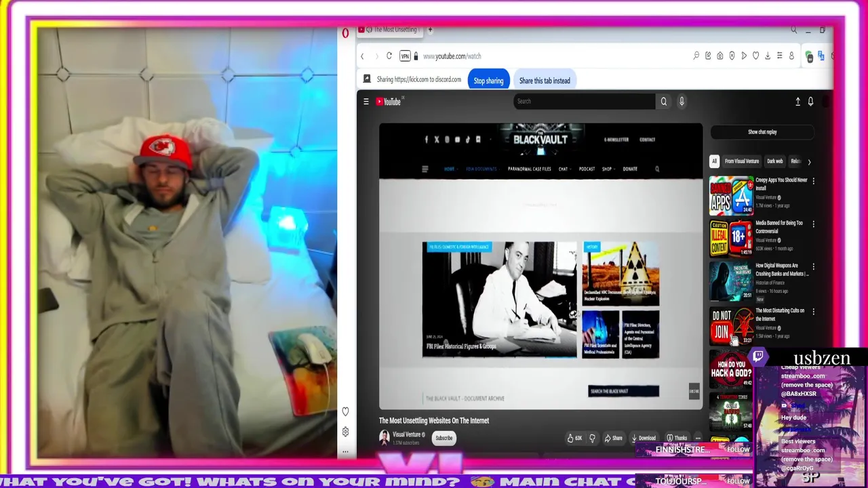Click DONATE in Black Vault nav

click(x=630, y=169)
